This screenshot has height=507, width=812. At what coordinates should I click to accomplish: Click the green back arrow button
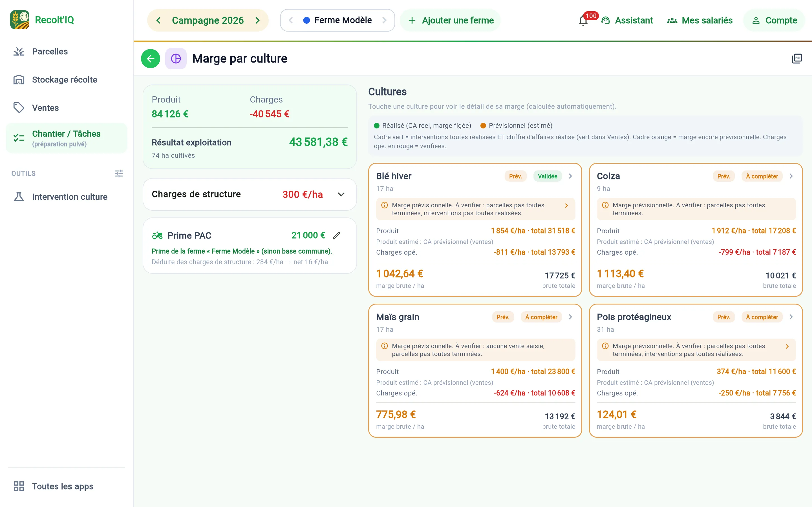[x=150, y=59]
